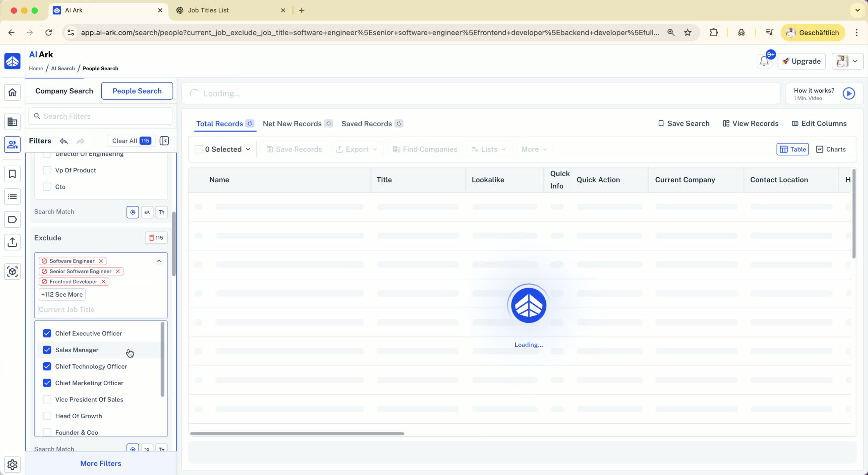Click the bookmark saved sidebar icon

pyautogui.click(x=13, y=174)
